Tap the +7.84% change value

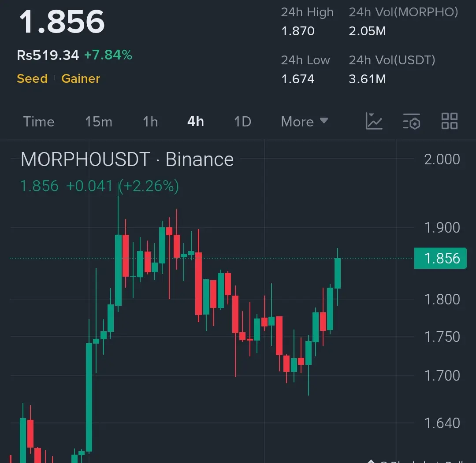(x=108, y=55)
